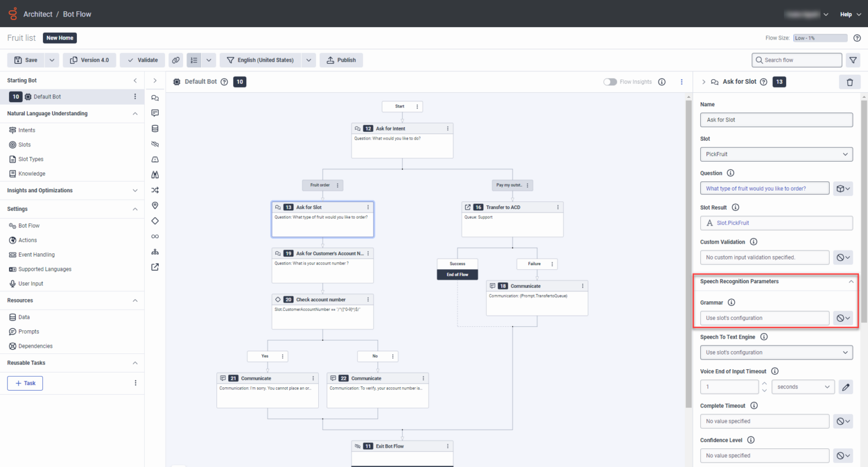Click the disable toggle beside the Grammar field
The width and height of the screenshot is (868, 467).
[x=843, y=317]
